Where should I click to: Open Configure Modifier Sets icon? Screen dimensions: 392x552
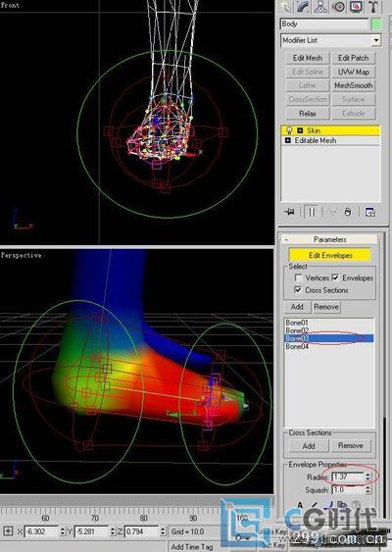coord(369,212)
